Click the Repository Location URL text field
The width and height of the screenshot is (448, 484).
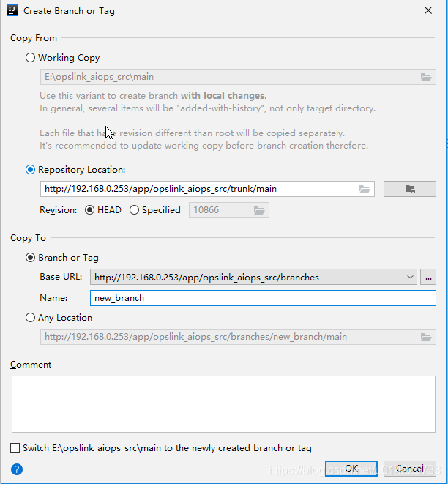click(207, 189)
